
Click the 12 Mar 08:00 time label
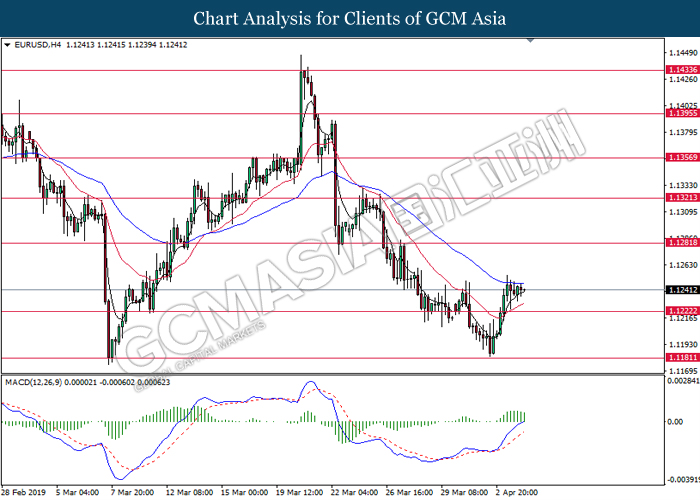point(189,492)
